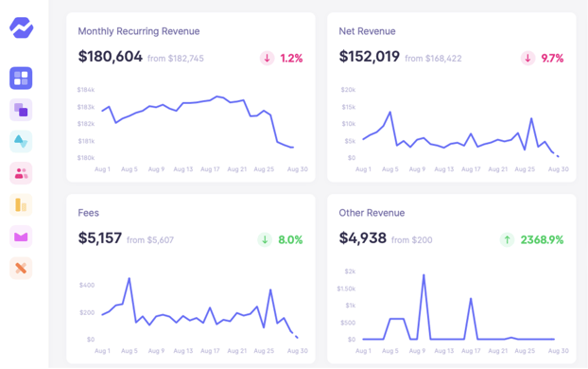Click the $20k axis label in Net Revenue chart
This screenshot has height=369, width=588.
(348, 90)
